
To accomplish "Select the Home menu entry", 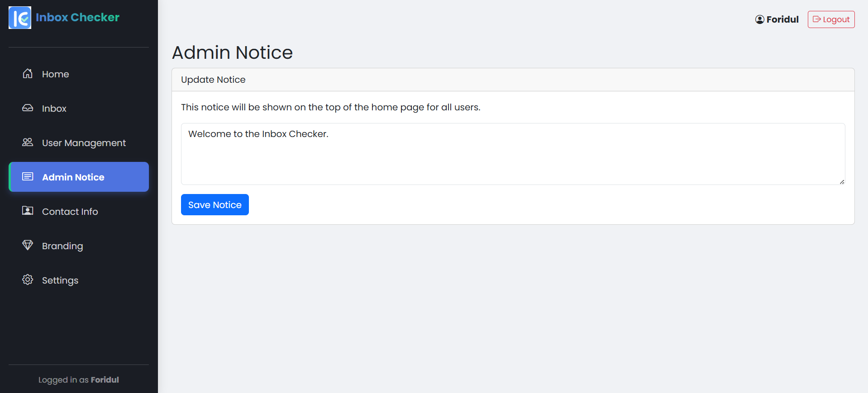I will pyautogui.click(x=55, y=74).
